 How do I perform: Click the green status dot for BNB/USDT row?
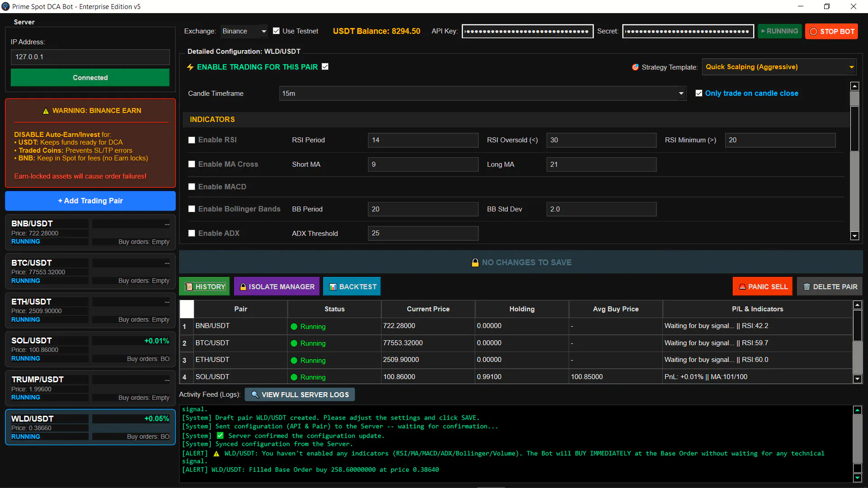[294, 326]
